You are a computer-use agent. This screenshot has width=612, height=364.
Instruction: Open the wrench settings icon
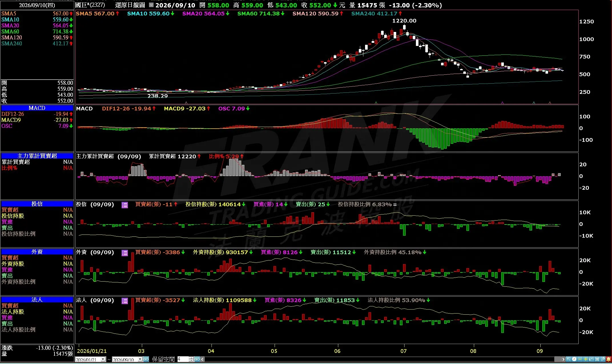pyautogui.click(x=603, y=359)
